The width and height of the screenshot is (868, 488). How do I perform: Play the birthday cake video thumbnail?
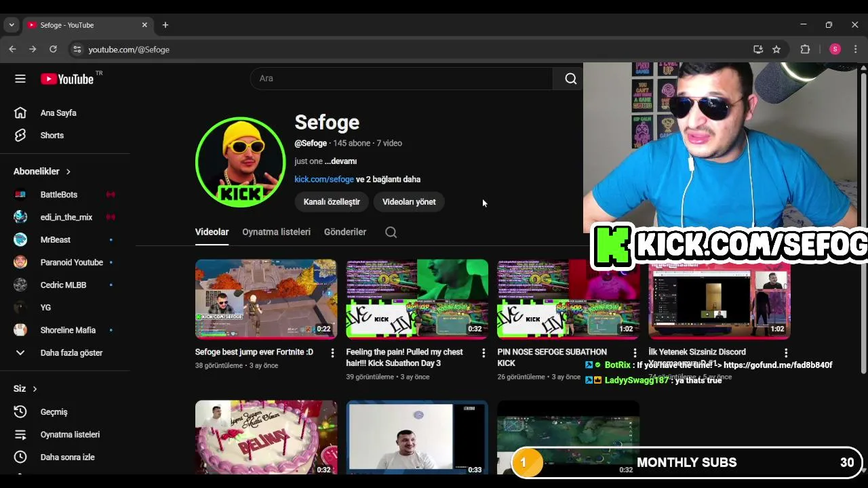point(266,437)
